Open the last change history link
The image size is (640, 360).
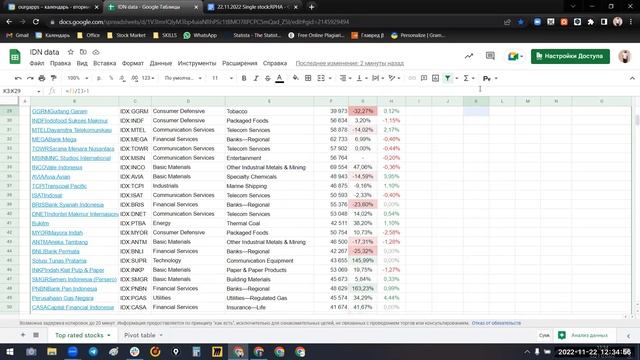[350, 63]
